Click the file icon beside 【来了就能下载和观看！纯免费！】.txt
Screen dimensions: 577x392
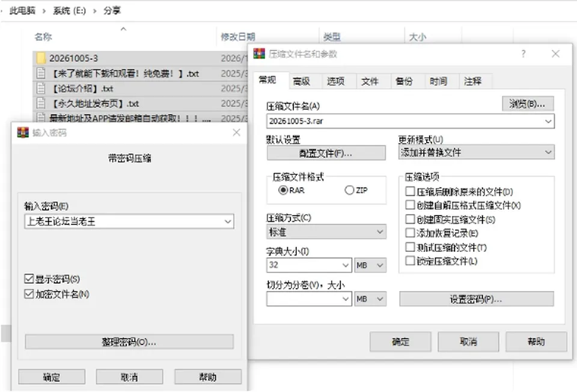(41, 73)
